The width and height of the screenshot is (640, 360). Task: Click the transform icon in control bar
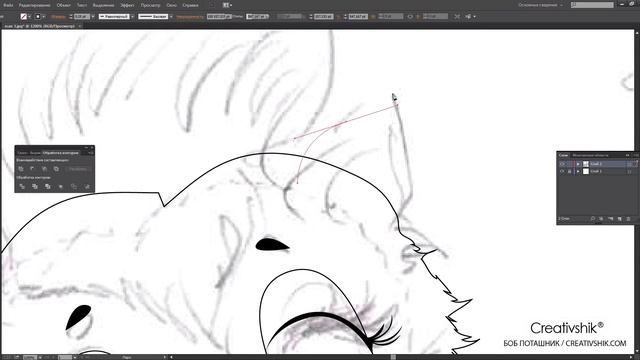(457, 17)
